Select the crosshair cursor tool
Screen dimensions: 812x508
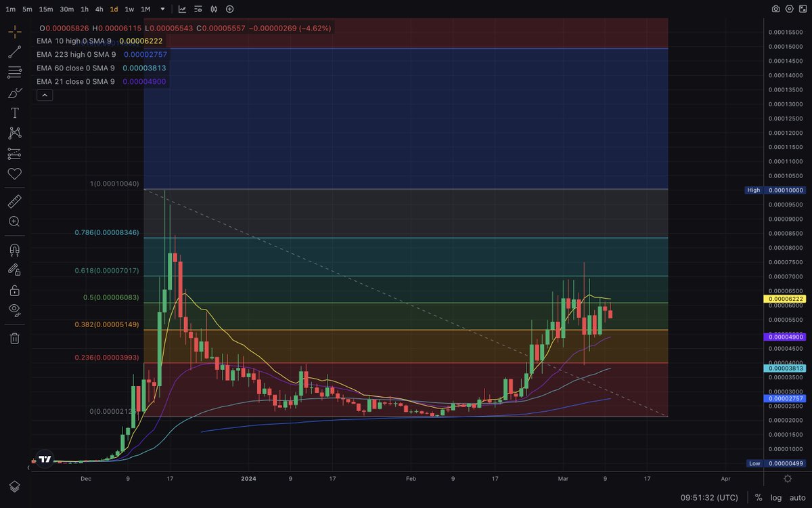tap(14, 32)
